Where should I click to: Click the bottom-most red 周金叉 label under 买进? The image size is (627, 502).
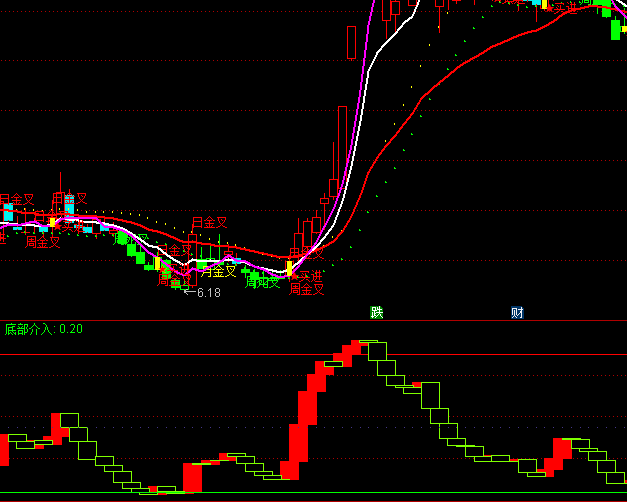(307, 290)
